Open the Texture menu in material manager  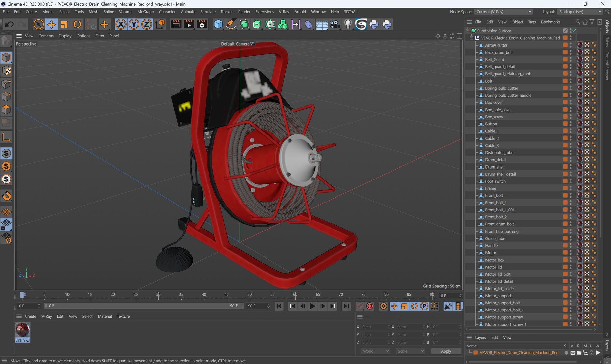pyautogui.click(x=123, y=316)
